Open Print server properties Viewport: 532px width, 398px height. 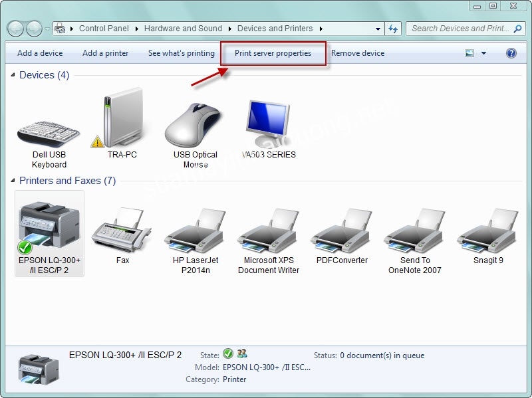click(273, 53)
